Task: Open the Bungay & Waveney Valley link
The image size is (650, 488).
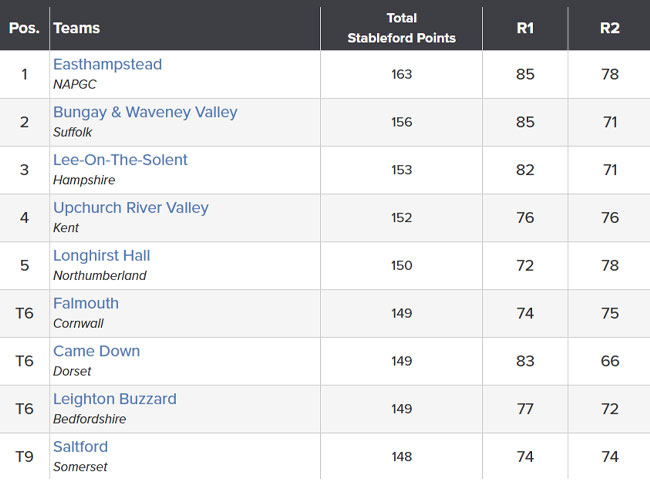Action: click(145, 112)
